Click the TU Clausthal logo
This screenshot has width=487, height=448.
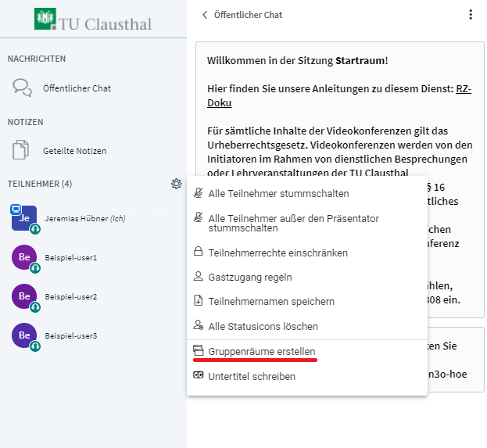94,19
